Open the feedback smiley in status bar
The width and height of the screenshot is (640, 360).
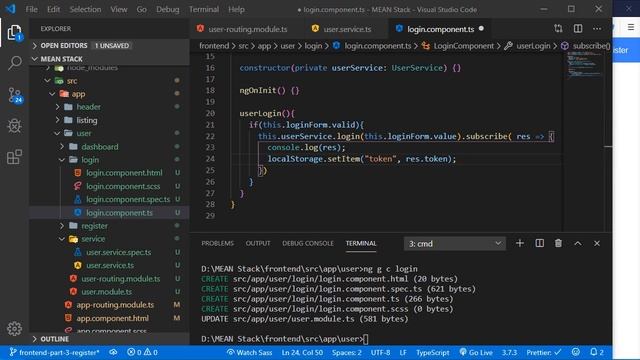pyautogui.click(x=576, y=352)
